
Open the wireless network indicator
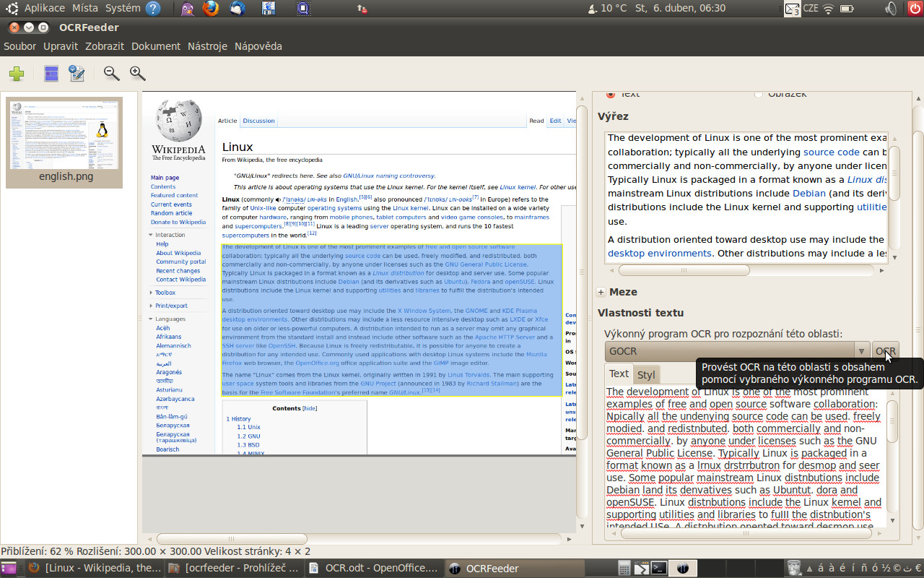point(828,9)
